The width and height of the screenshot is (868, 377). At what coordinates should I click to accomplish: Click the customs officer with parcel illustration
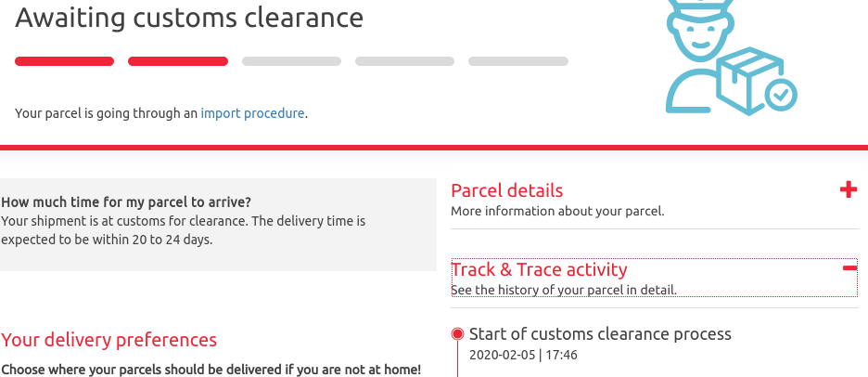pos(732,57)
